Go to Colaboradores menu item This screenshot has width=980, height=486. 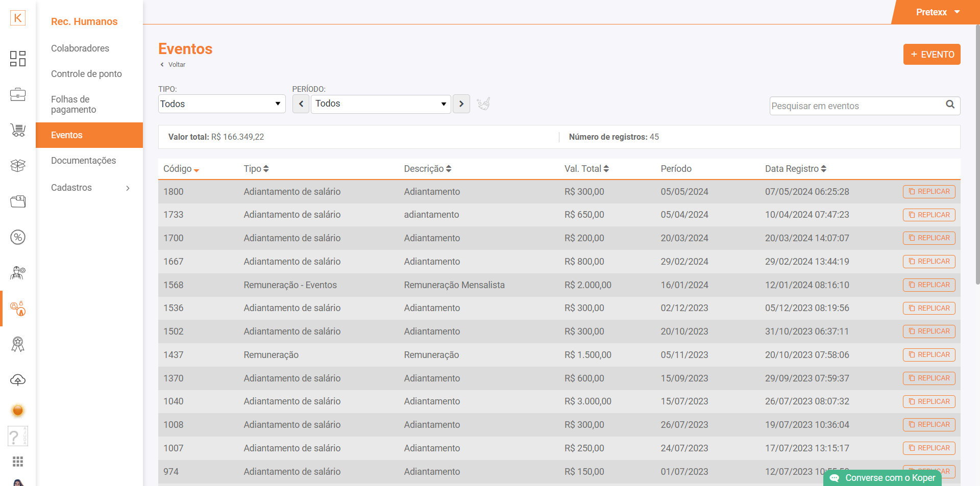point(80,48)
